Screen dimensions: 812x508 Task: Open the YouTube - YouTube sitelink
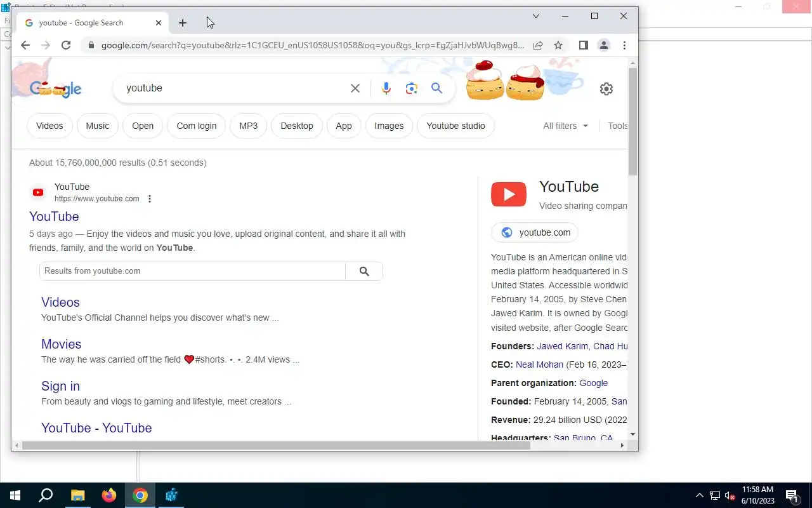click(x=96, y=428)
